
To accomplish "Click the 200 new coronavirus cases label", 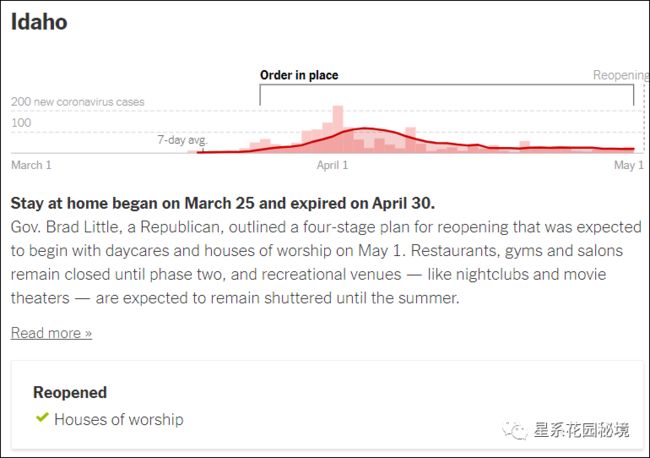I will click(78, 102).
